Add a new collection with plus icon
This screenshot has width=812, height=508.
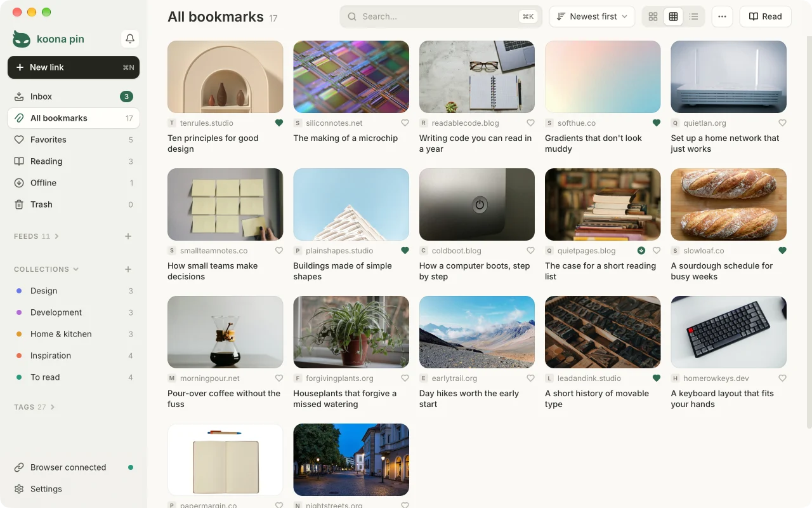(128, 269)
